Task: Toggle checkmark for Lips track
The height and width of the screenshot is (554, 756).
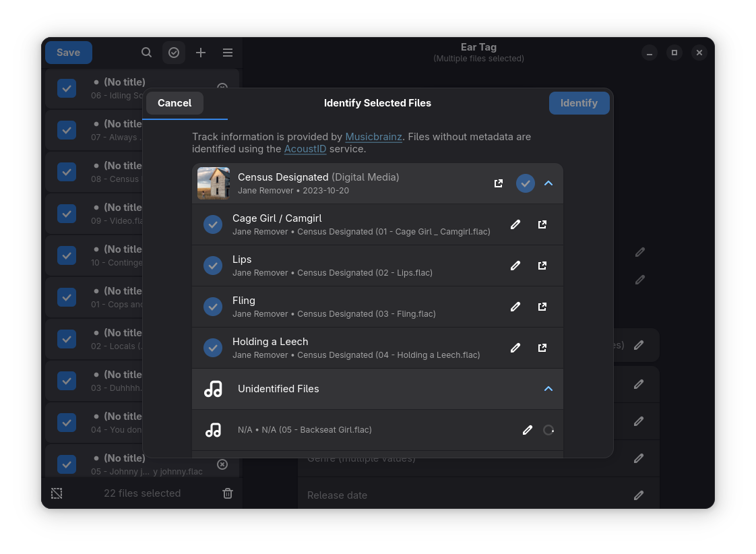Action: tap(213, 266)
